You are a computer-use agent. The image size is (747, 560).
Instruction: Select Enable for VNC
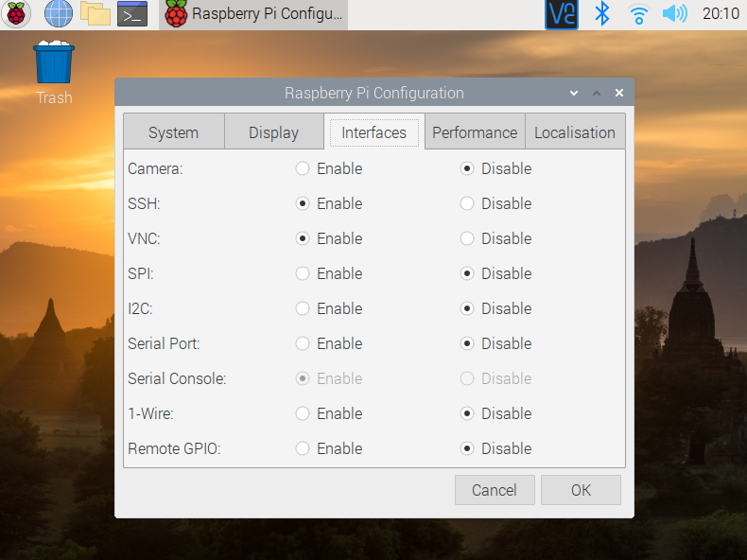click(x=329, y=238)
